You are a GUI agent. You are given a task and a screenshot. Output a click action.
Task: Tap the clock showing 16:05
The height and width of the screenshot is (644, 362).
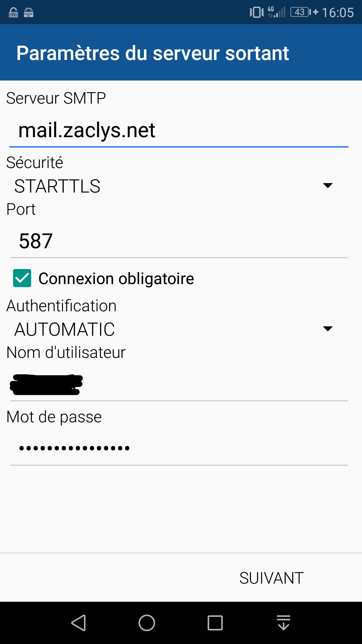(338, 13)
